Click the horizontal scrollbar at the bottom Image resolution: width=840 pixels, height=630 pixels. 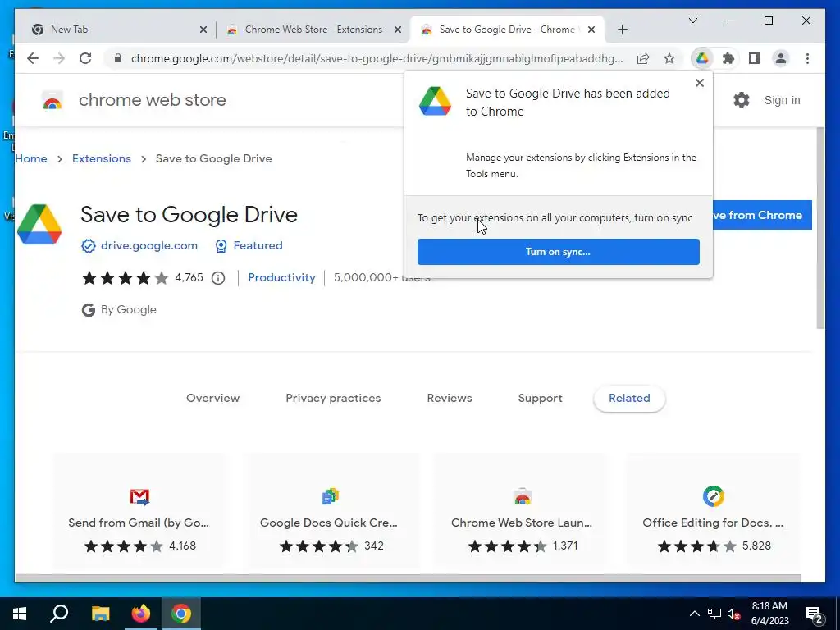pyautogui.click(x=408, y=578)
